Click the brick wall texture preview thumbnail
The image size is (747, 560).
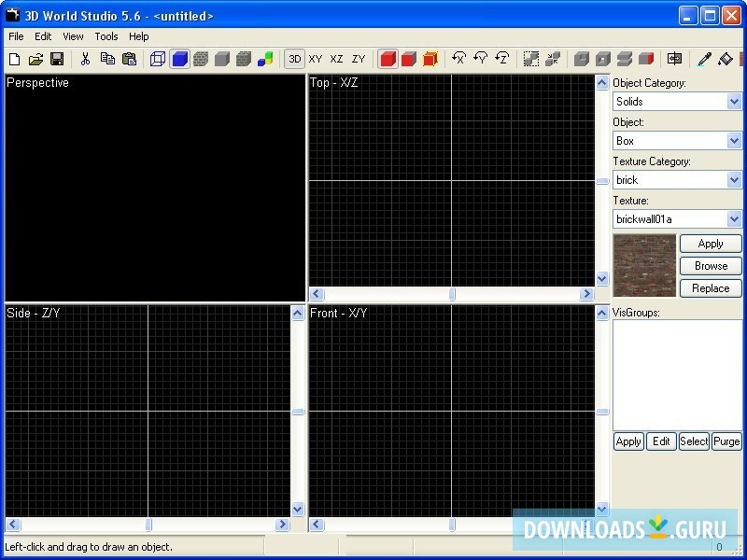click(644, 265)
